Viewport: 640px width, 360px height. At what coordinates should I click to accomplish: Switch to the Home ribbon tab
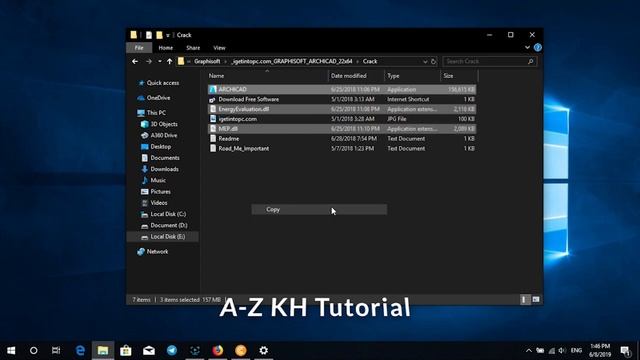[x=166, y=48]
